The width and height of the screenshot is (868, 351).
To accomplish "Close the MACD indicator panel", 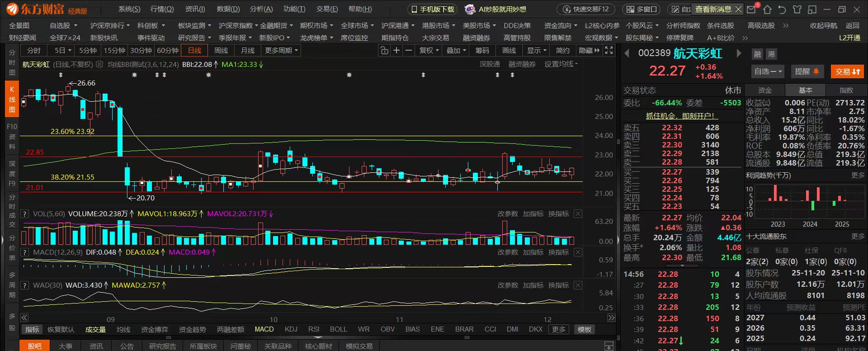I will coord(578,252).
